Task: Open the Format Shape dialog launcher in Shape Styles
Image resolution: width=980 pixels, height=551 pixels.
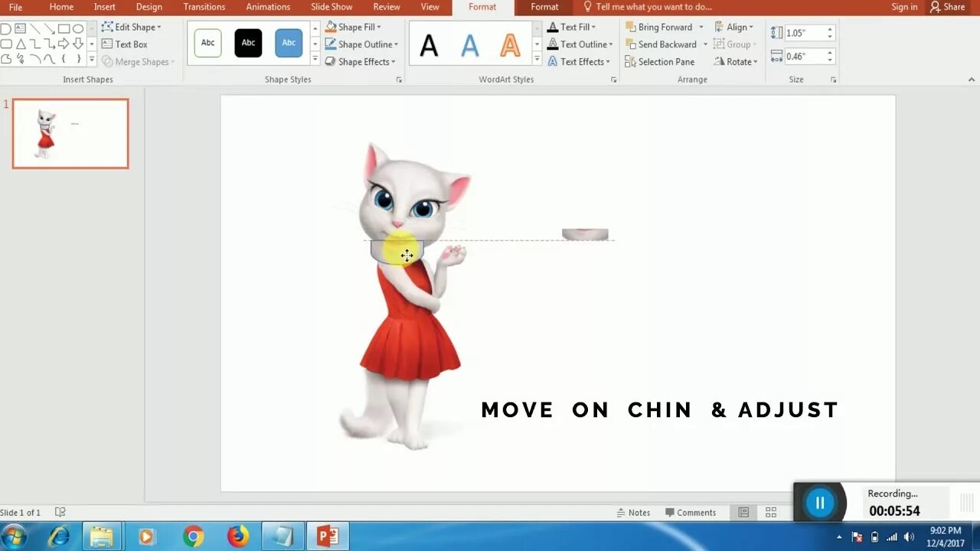Action: 399,80
